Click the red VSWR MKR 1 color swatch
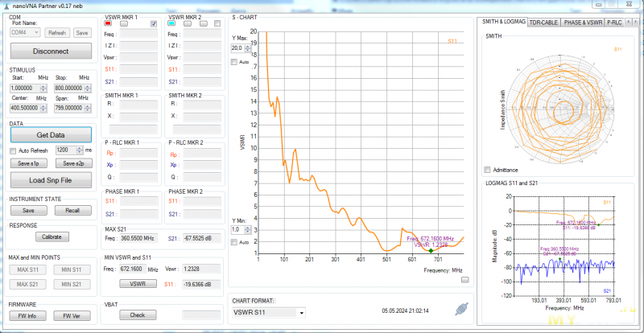The image size is (644, 333). point(109,24)
